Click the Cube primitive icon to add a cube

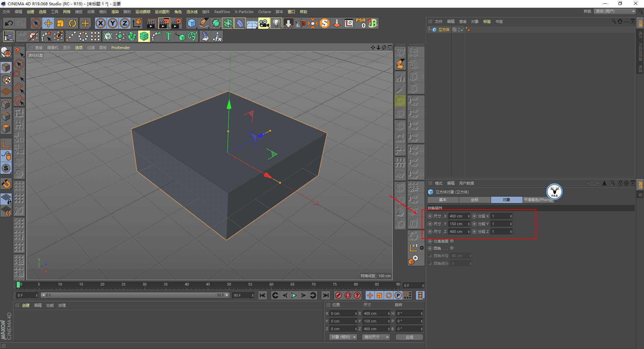[x=192, y=23]
